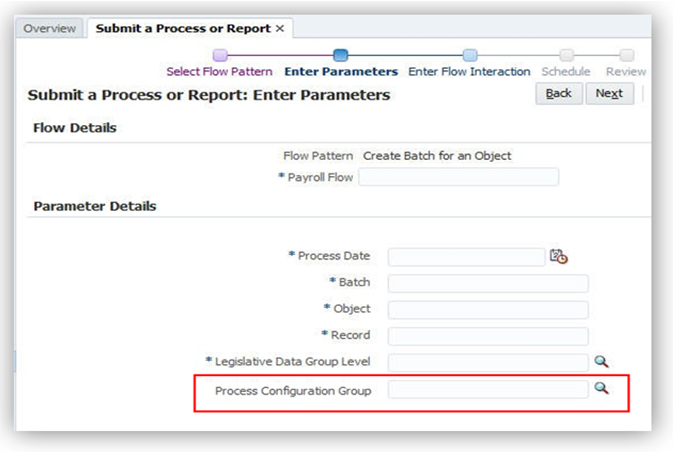Search Legislative Data Group Level values

click(601, 362)
